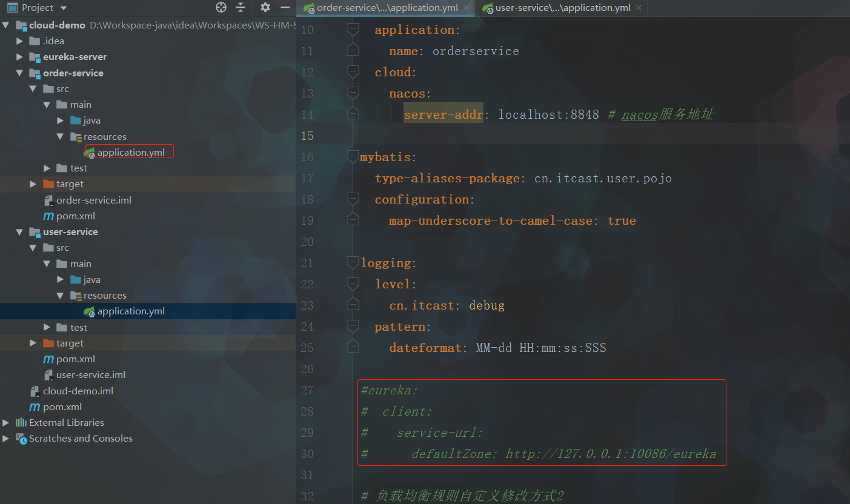Select resources folder under order-service

click(99, 137)
